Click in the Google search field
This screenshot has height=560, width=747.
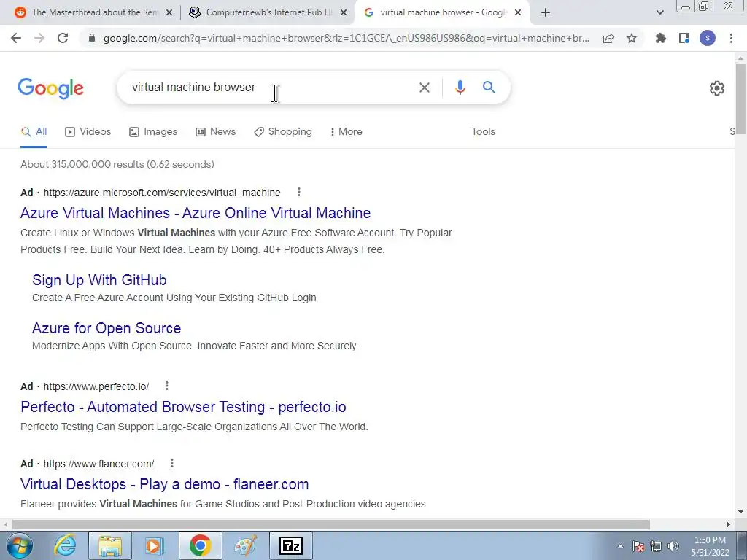(267, 87)
